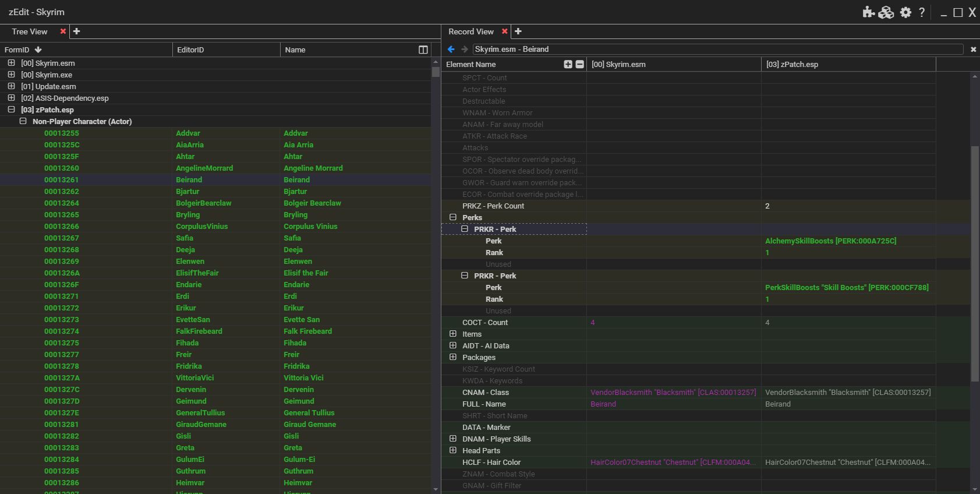Viewport: 980px width, 494px height.
Task: Switch to the Tree View tab
Action: (30, 31)
